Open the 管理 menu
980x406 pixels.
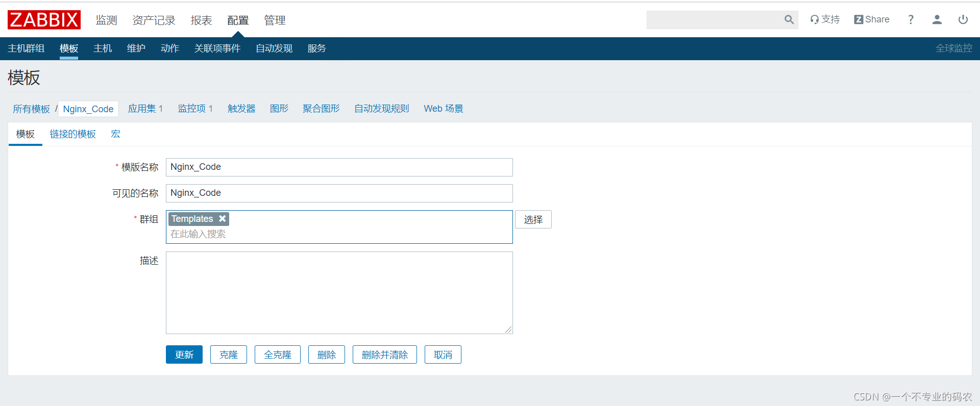tap(275, 20)
